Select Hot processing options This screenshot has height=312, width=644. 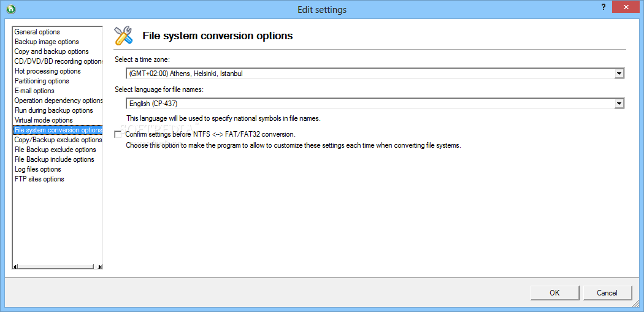tap(58, 72)
